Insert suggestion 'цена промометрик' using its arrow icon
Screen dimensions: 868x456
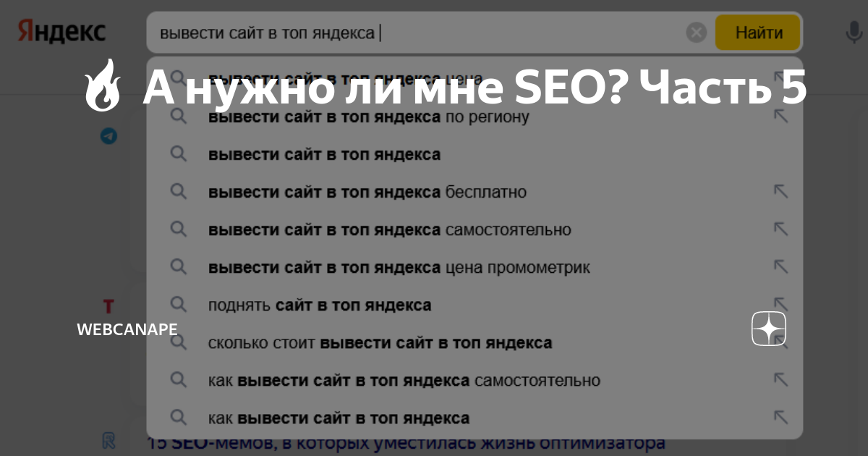[x=781, y=267]
